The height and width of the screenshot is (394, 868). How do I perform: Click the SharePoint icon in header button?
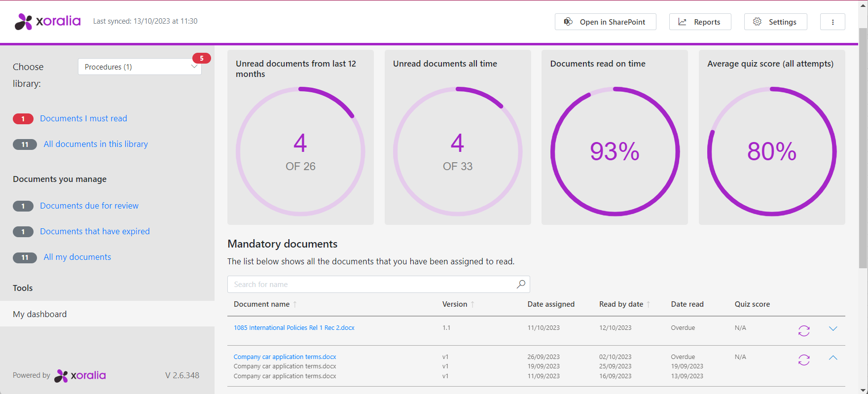point(568,22)
